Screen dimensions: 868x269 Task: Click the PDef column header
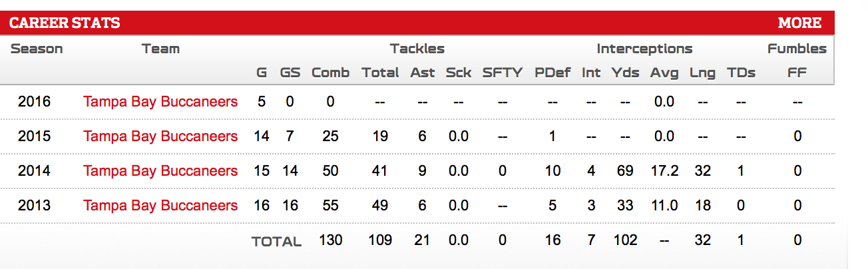(552, 73)
